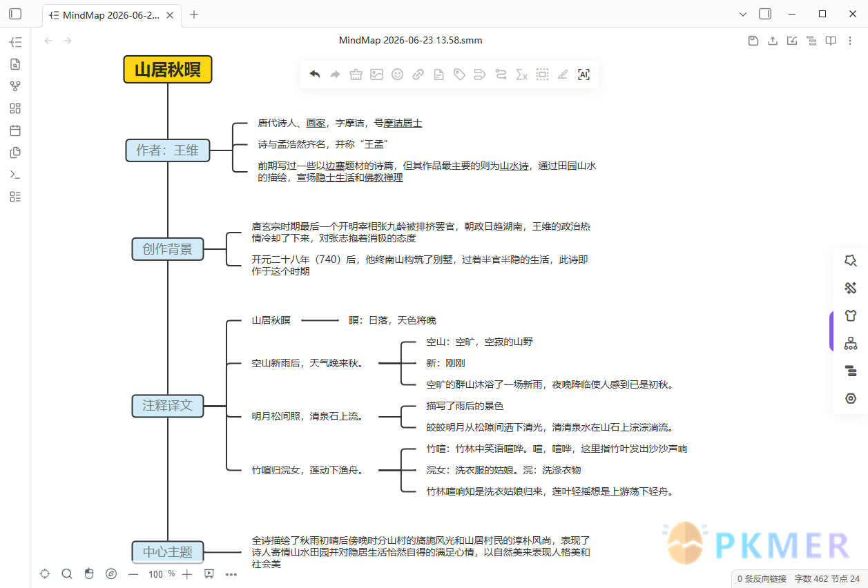Open a new tab with plus button

(x=194, y=14)
